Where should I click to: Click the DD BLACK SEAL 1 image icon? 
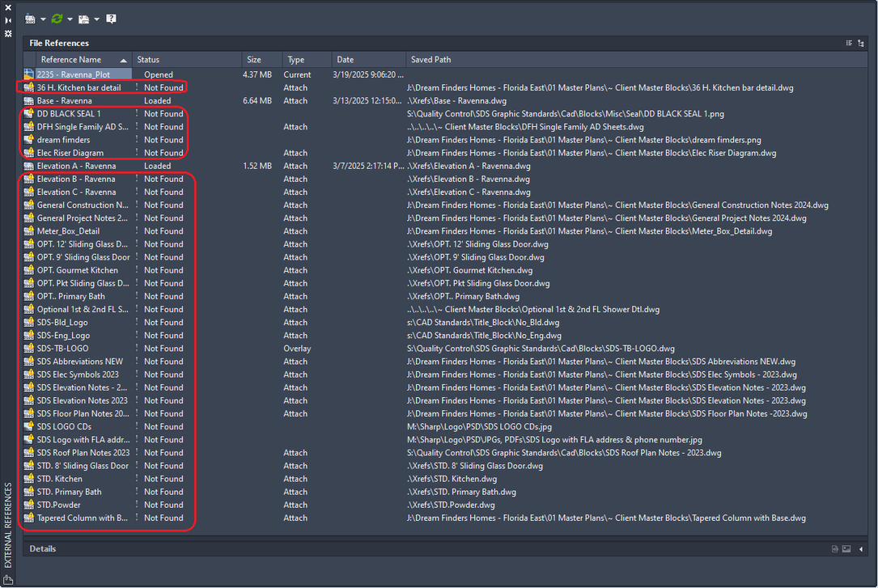point(29,113)
